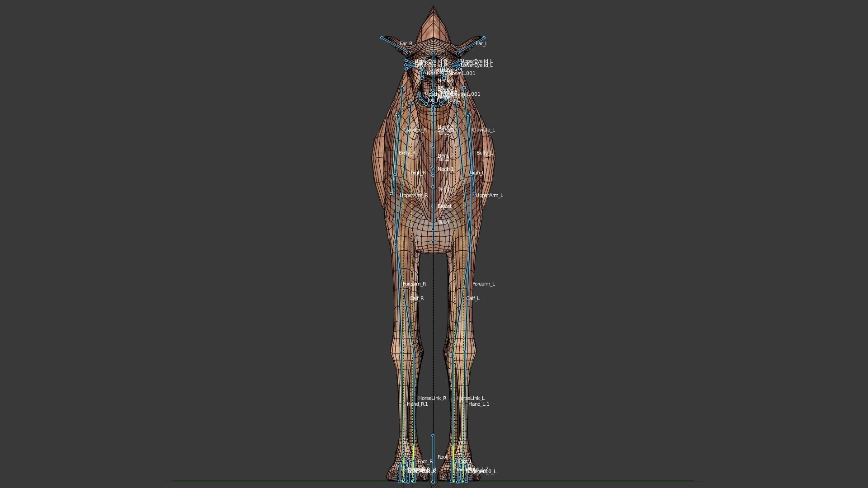Select the Foot_R bone label

pyautogui.click(x=425, y=461)
